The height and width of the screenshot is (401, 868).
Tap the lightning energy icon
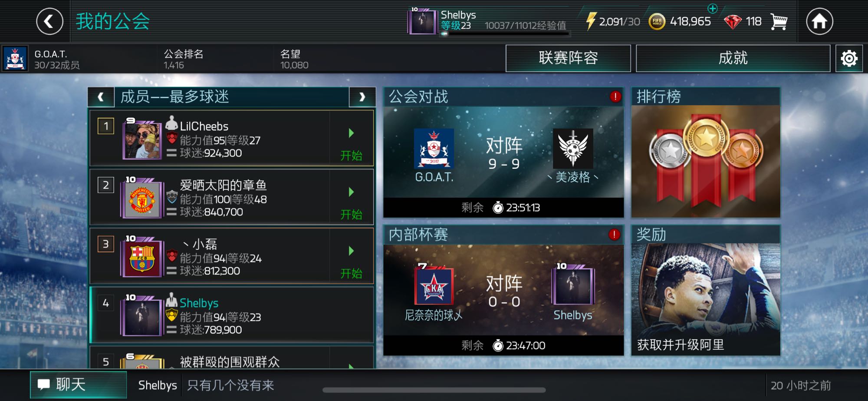[x=591, y=21]
